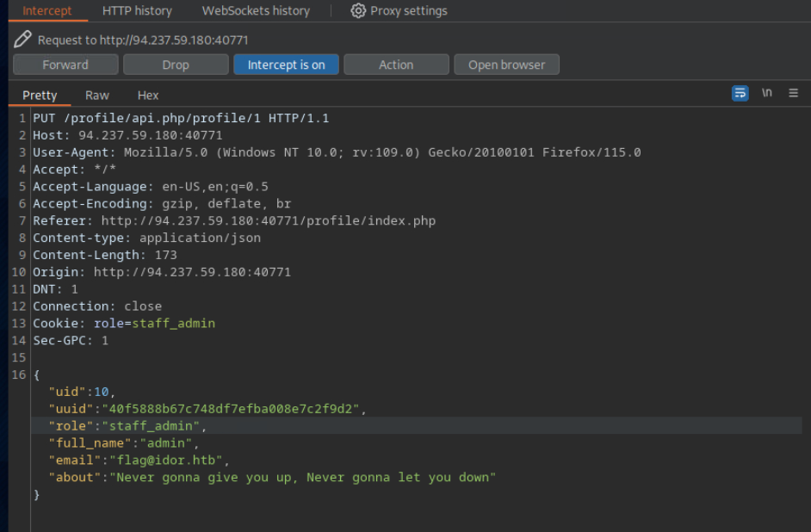The height and width of the screenshot is (532, 811).
Task: Drop the intercepted request
Action: pos(176,65)
